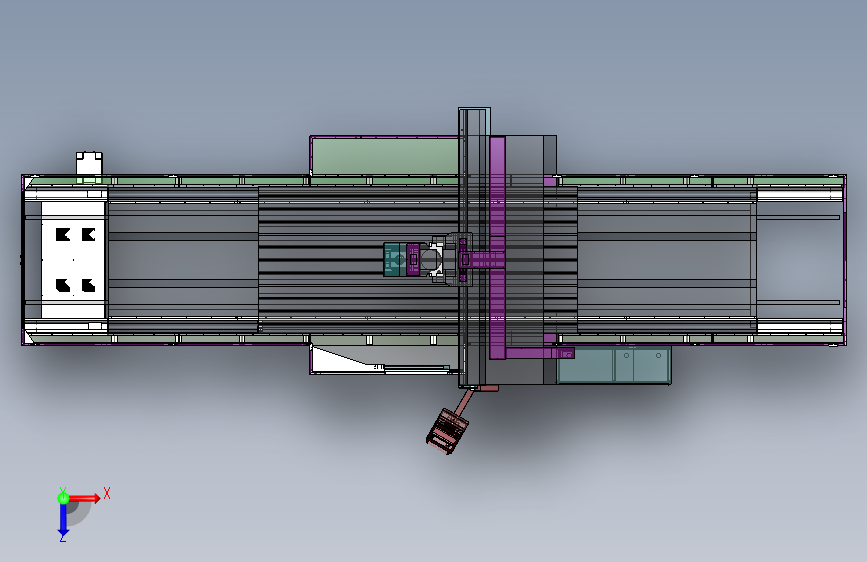
Task: Click the green Y axis ball of the triad
Action: (x=63, y=498)
